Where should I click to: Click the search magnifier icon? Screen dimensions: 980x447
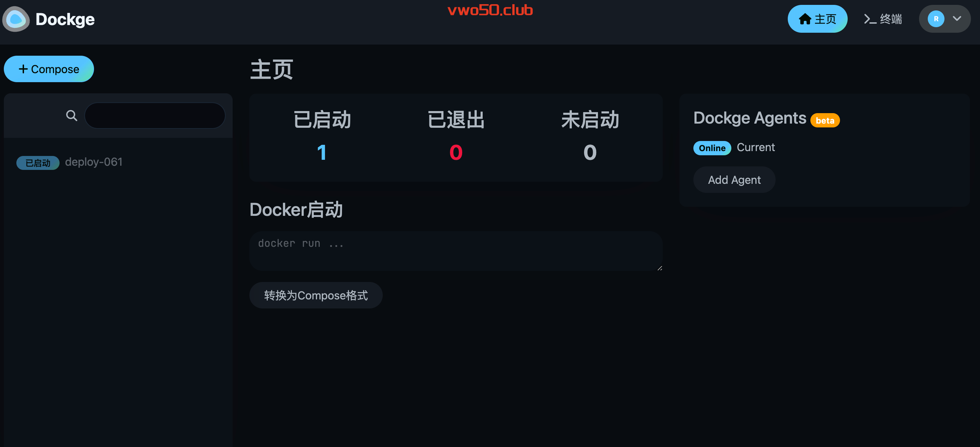71,115
